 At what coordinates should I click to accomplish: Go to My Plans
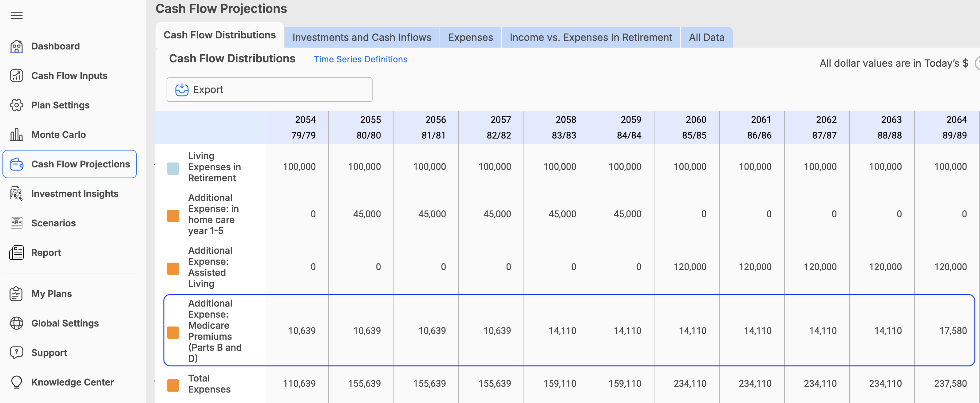point(52,294)
